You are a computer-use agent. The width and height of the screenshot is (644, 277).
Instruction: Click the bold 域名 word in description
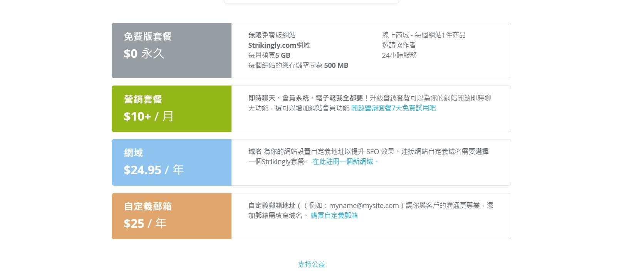click(x=255, y=152)
